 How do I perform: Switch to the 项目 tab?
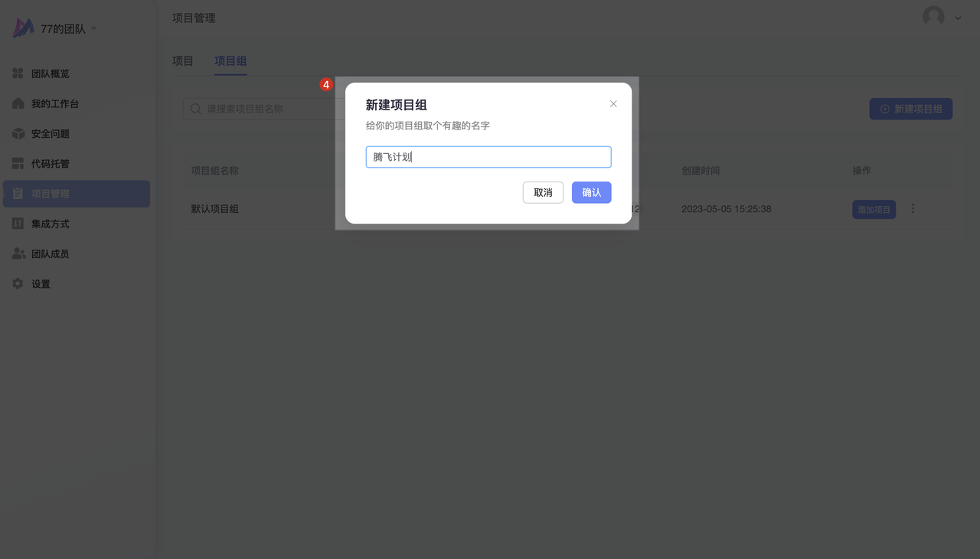tap(183, 61)
